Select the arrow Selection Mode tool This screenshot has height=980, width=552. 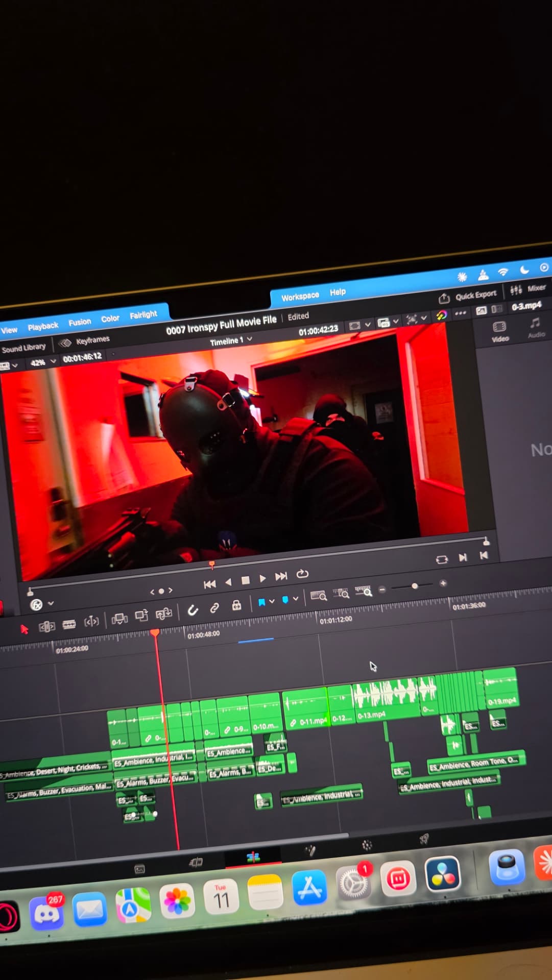[24, 629]
